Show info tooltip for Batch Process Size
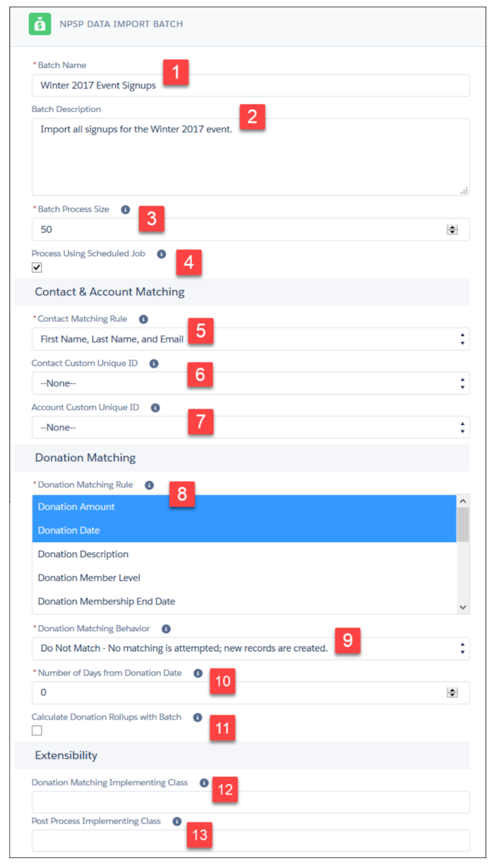Screen dimensions: 496x868 pyautogui.click(x=126, y=210)
